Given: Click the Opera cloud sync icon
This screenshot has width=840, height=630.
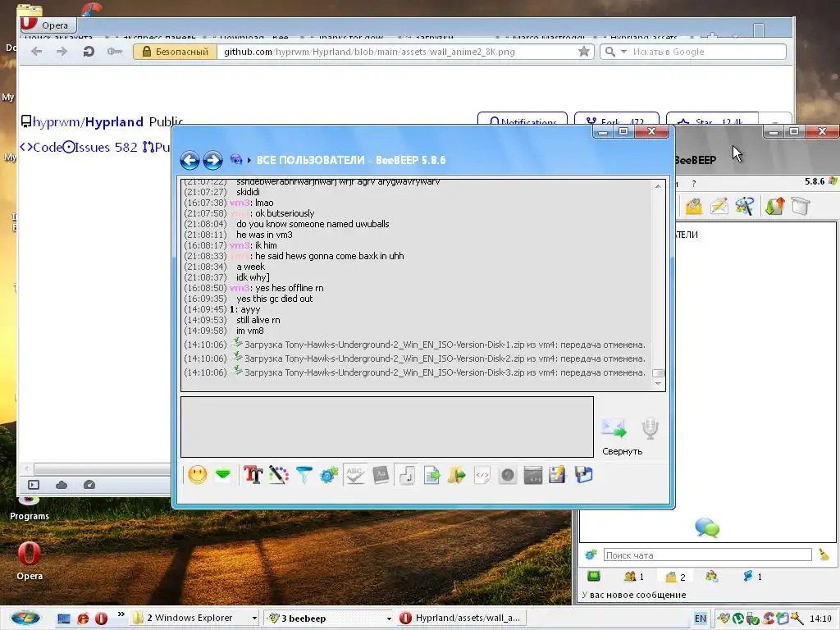Looking at the screenshot, I should tap(62, 485).
